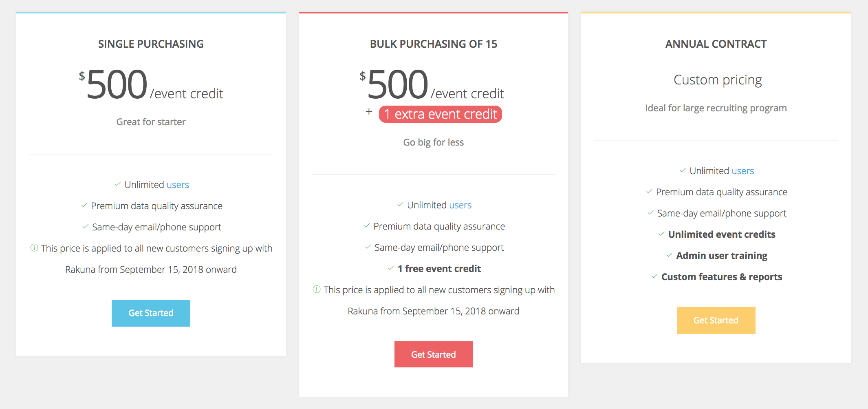Open the "users" link under Single Purchasing
Viewport: 868px width, 409px height.
178,185
